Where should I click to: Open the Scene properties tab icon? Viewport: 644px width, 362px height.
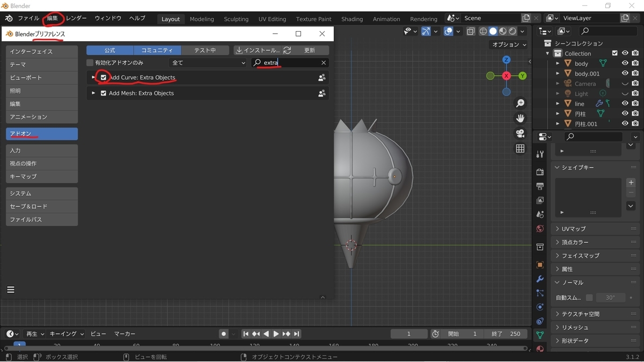[x=540, y=215]
